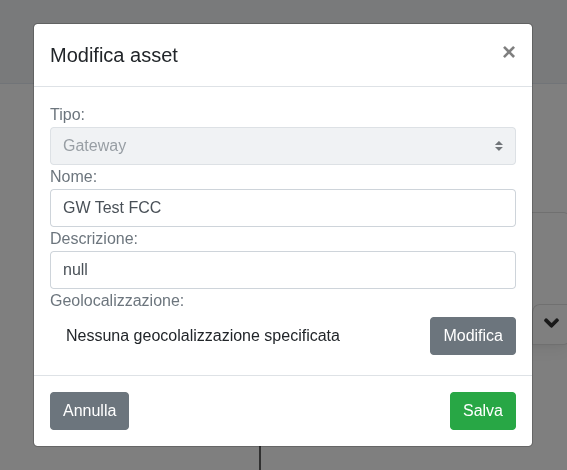Focus the Nome input field
Screen dimensions: 567x470
(x=283, y=208)
